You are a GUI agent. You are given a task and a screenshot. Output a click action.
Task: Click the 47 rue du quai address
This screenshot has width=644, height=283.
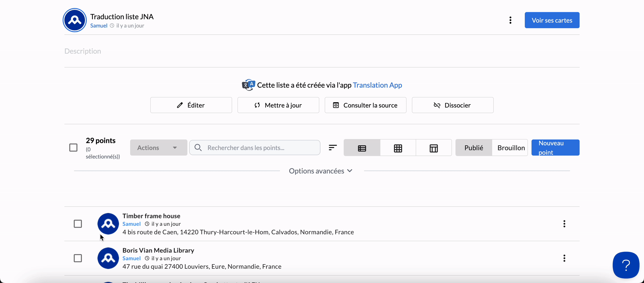click(x=202, y=267)
